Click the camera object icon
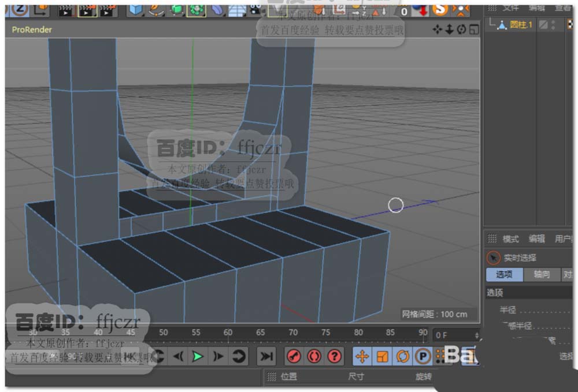 tap(256, 10)
